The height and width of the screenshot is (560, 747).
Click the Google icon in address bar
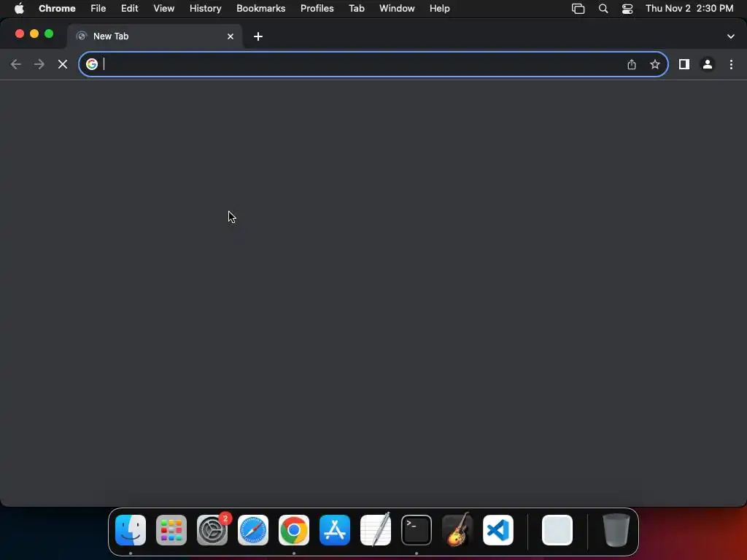click(92, 64)
